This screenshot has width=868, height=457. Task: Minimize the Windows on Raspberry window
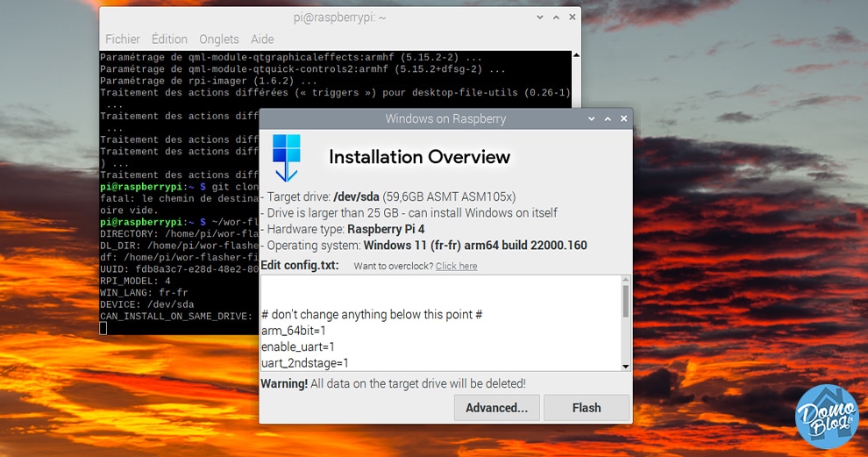[591, 118]
